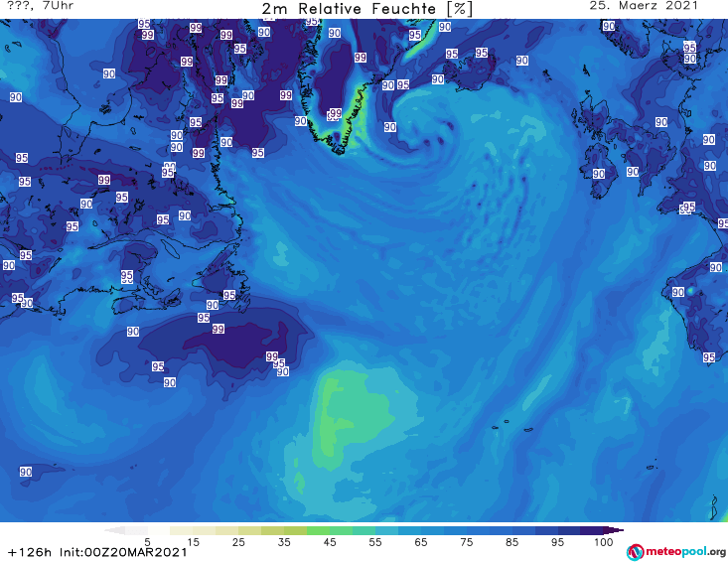This screenshot has width=728, height=562.
Task: Click the legend tick label '65'
Action: pos(421,541)
